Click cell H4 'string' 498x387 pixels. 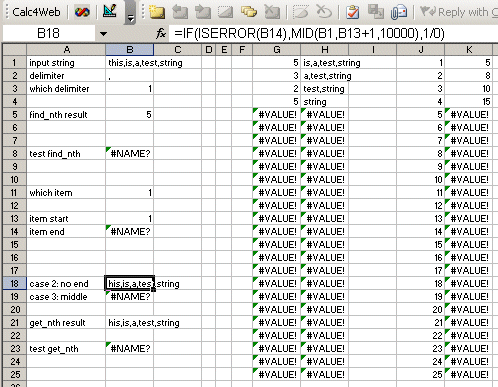(x=325, y=102)
